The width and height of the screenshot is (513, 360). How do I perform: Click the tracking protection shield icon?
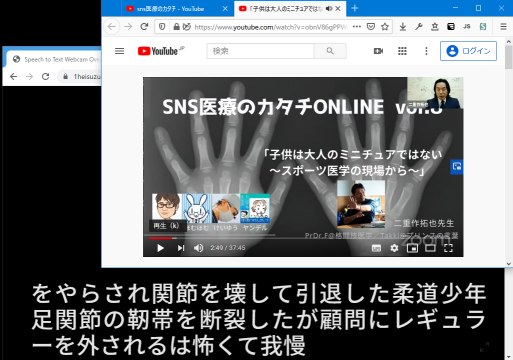[x=162, y=27]
